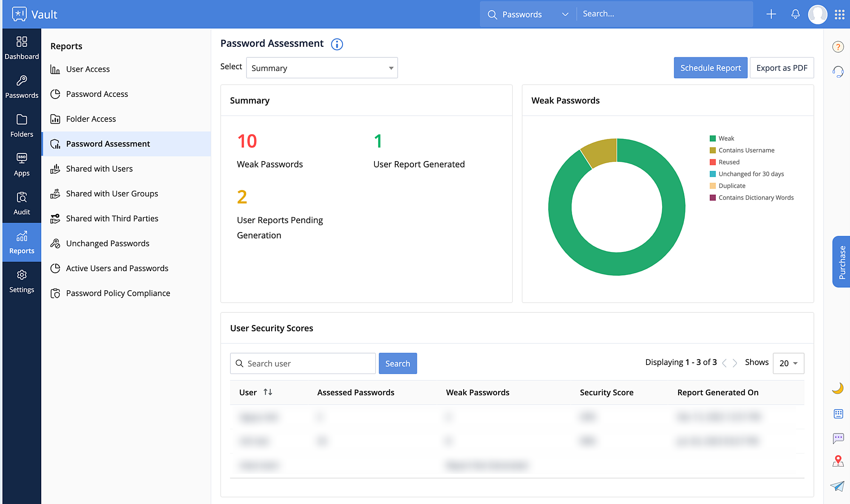Viewport: 850px width, 504px height.
Task: Click the paper plane feedback icon
Action: coord(837,486)
